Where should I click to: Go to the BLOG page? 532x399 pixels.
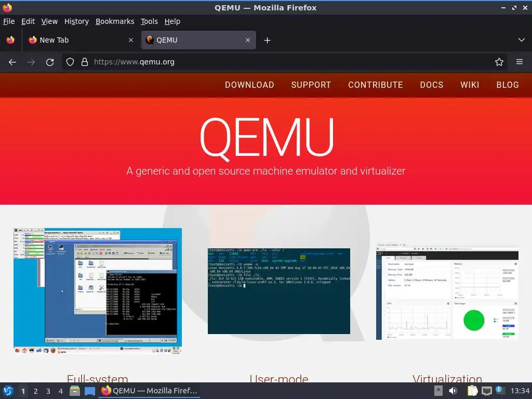(508, 85)
